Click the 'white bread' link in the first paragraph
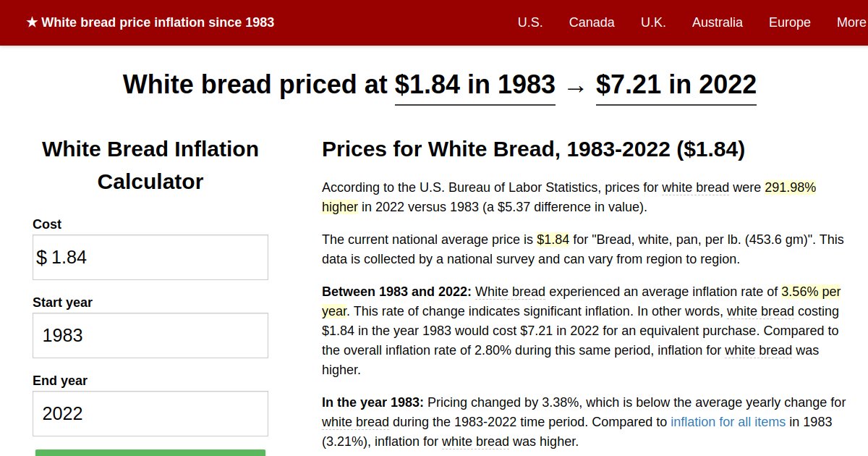The image size is (868, 456). pyautogui.click(x=695, y=187)
